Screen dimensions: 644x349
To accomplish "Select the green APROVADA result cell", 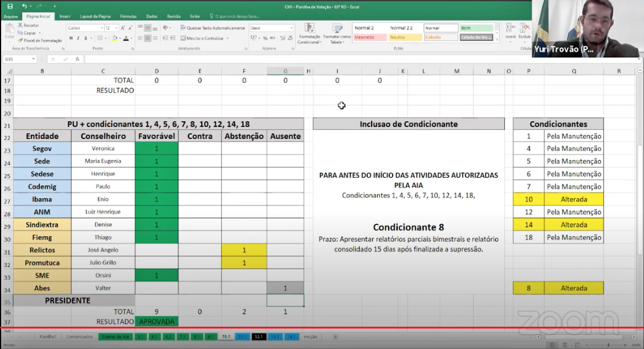I will [x=157, y=322].
